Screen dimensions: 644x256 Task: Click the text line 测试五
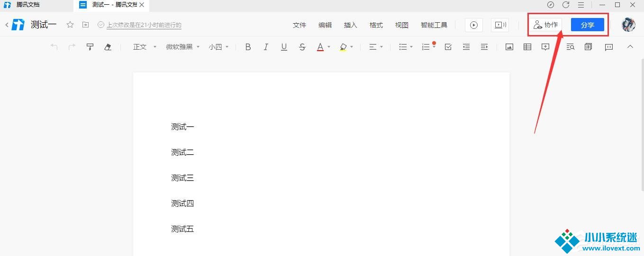182,229
